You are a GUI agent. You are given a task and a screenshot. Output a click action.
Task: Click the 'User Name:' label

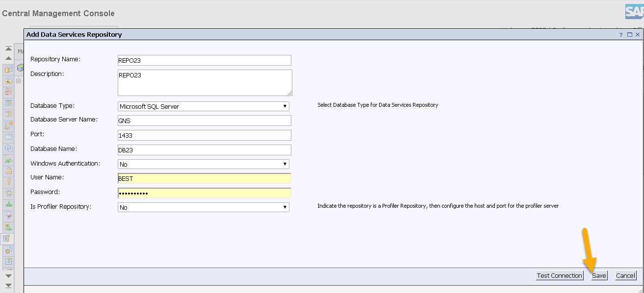[47, 177]
